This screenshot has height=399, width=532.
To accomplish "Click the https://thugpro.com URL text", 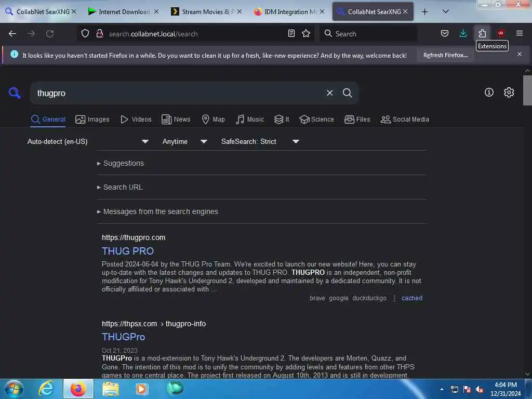I will tap(134, 237).
